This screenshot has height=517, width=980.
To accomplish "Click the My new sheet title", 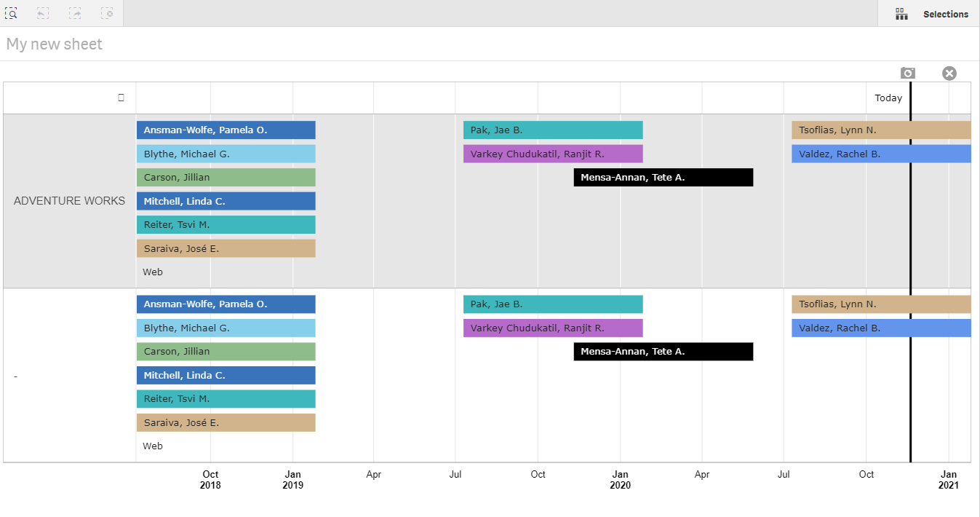I will coord(54,44).
